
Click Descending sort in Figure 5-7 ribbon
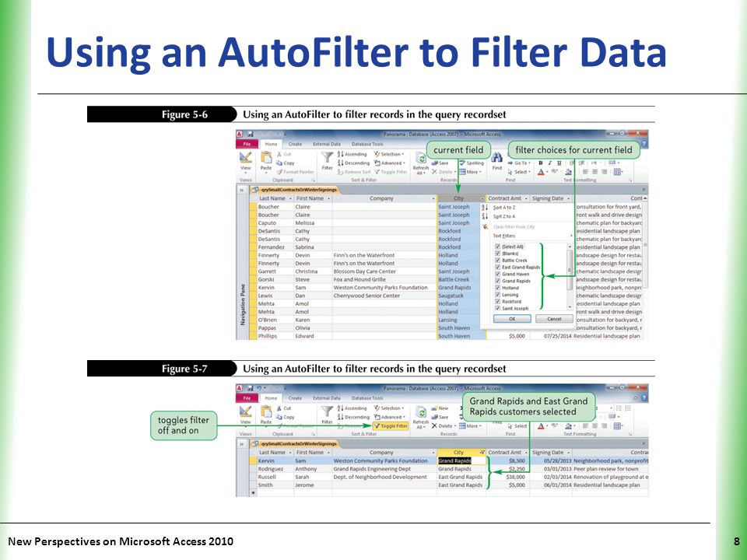click(x=353, y=417)
